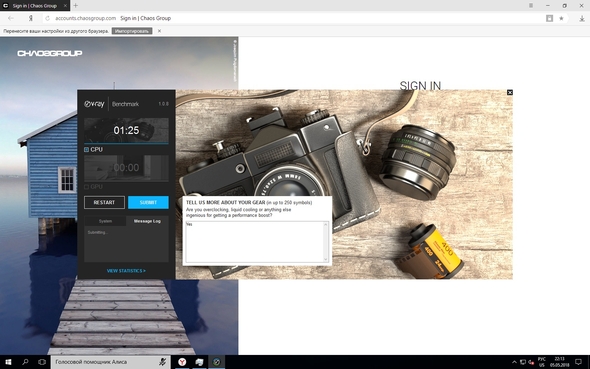590x369 pixels.
Task: Click the CPU render time thumbnail 01:25
Action: [126, 131]
